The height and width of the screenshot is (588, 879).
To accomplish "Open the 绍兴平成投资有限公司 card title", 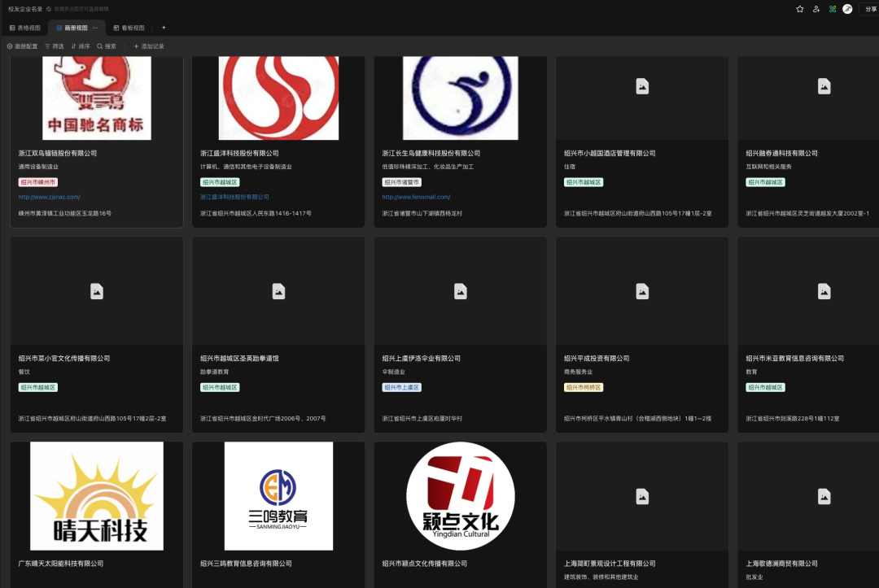I will click(597, 359).
